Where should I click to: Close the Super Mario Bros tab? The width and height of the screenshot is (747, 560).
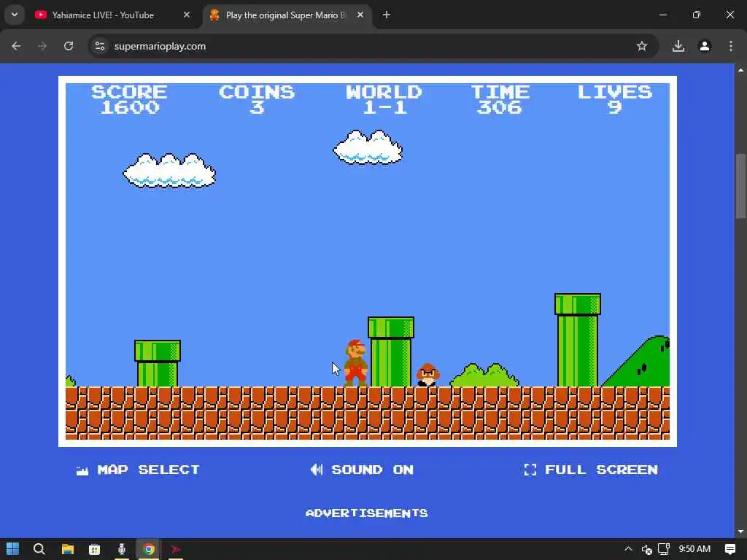point(360,15)
